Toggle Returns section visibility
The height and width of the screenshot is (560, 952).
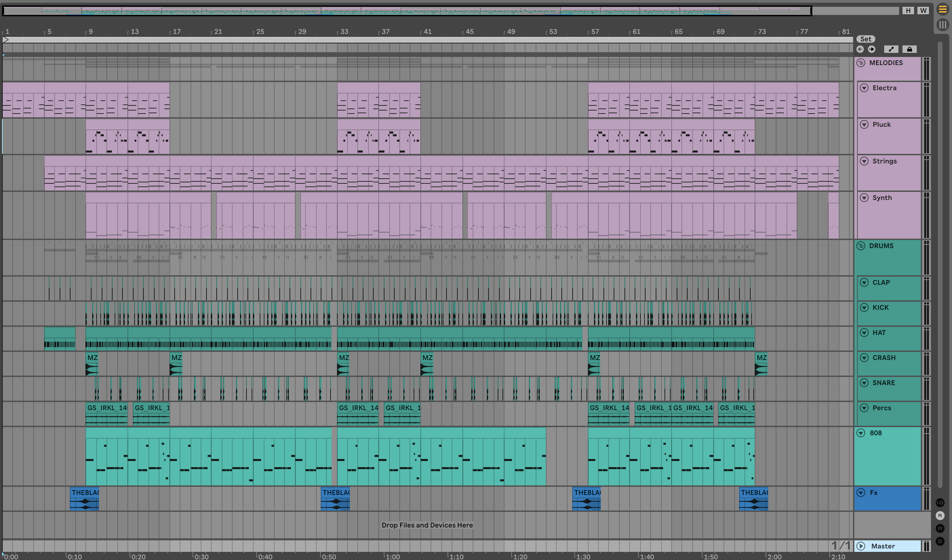pyautogui.click(x=940, y=516)
